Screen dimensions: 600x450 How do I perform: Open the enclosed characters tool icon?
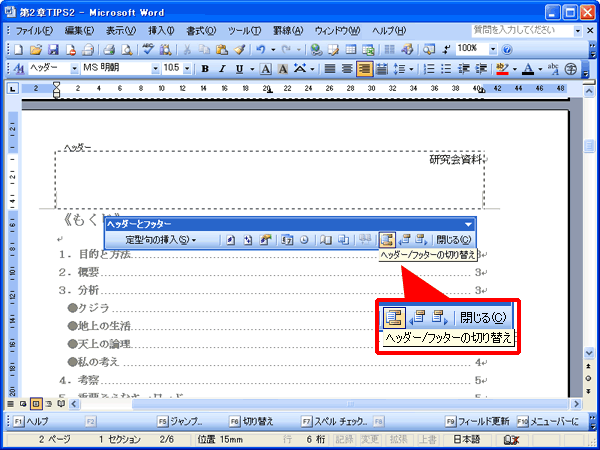[x=571, y=69]
